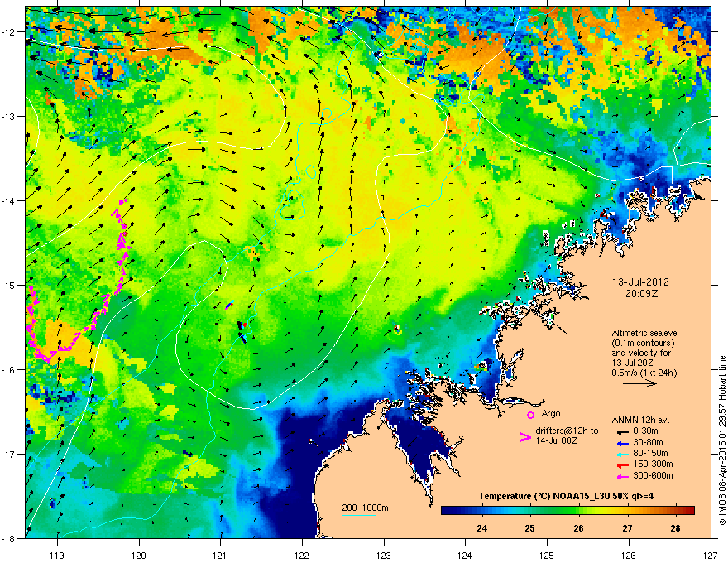
Task: Click longitude label 121 on the axis
Action: click(220, 555)
